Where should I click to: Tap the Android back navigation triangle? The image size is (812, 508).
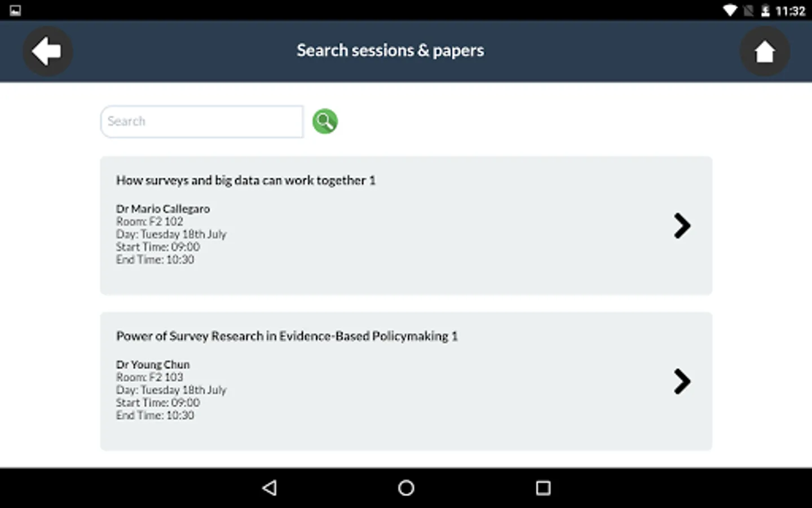coord(270,488)
